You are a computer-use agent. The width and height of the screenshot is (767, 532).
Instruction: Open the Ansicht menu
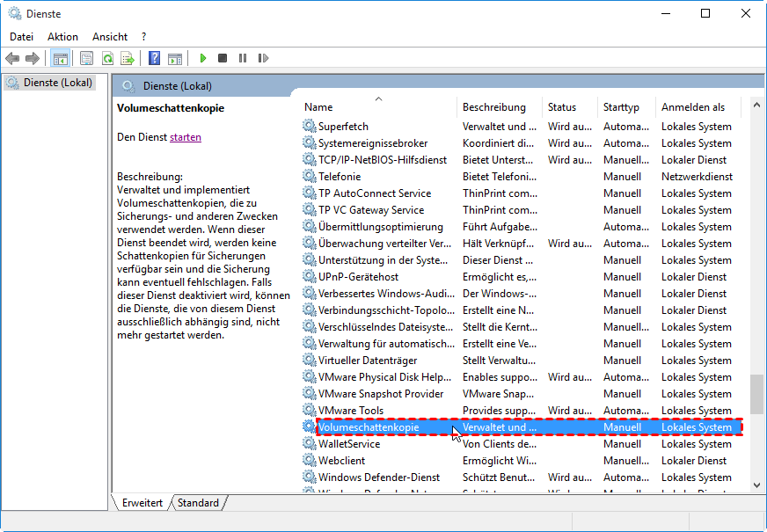pos(110,37)
